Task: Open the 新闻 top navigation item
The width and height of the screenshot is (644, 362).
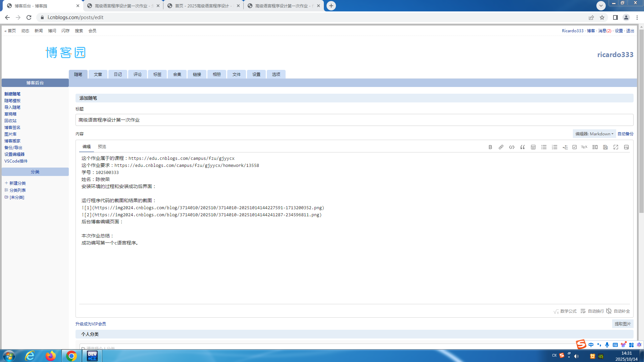Action: 39,31
